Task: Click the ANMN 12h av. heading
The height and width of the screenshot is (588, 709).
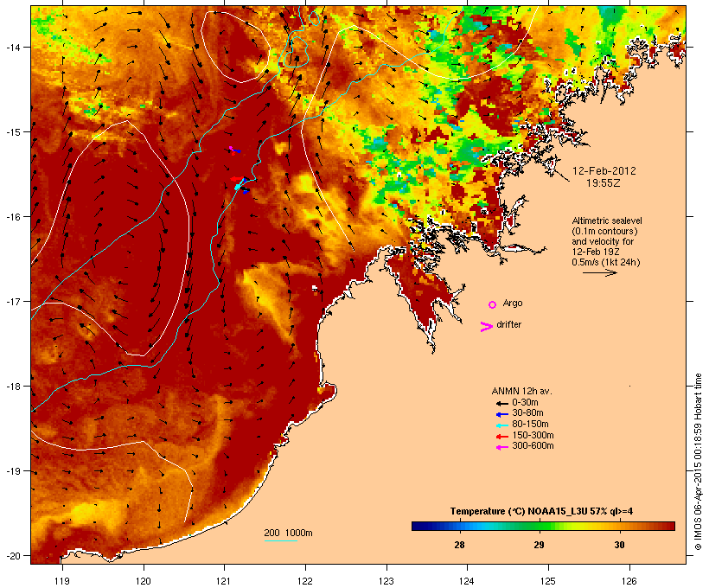Action: (x=521, y=391)
